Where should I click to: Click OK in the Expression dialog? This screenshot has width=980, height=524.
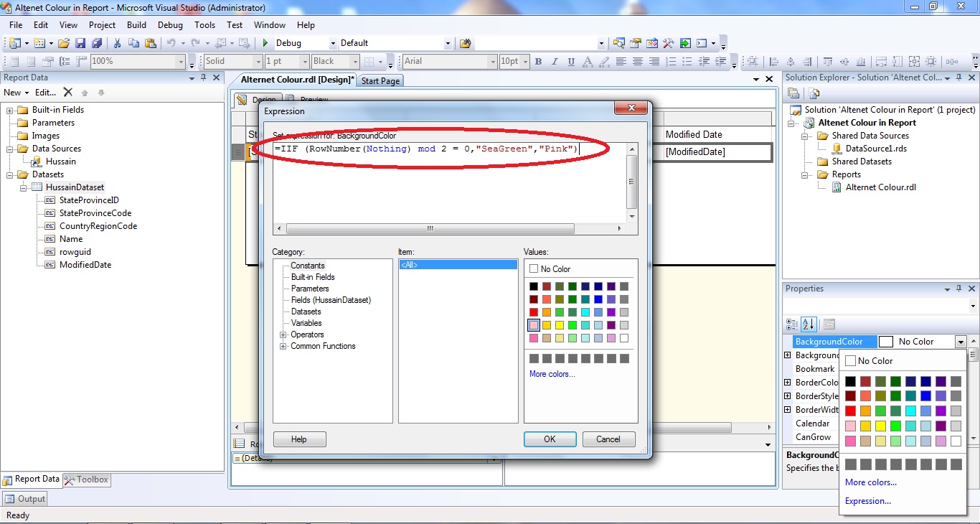coord(550,439)
